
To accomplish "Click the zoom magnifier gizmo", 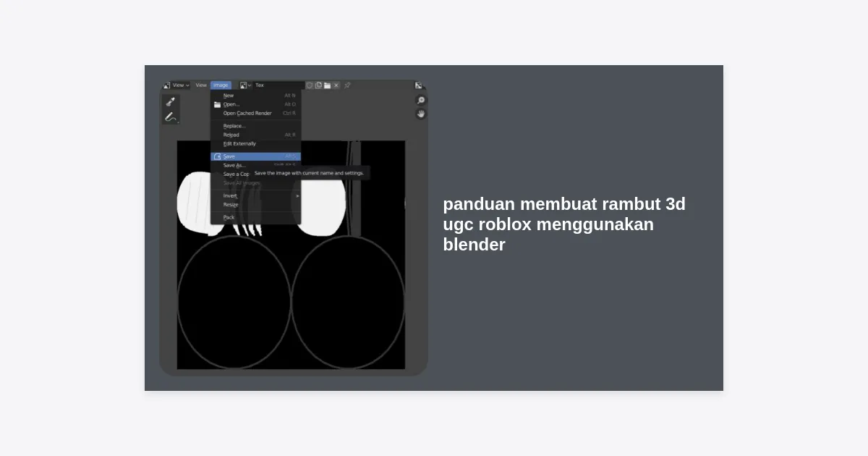I will [x=420, y=101].
